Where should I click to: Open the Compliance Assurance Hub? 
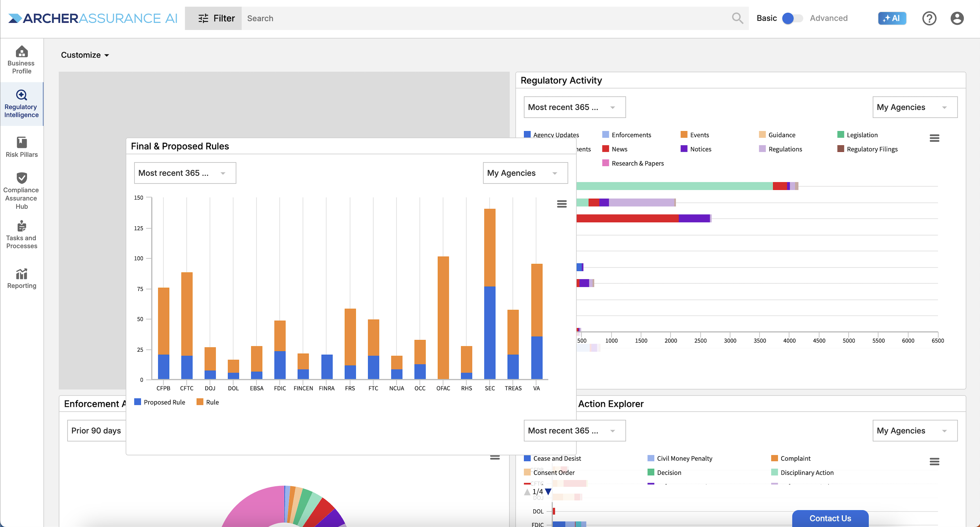pyautogui.click(x=22, y=191)
